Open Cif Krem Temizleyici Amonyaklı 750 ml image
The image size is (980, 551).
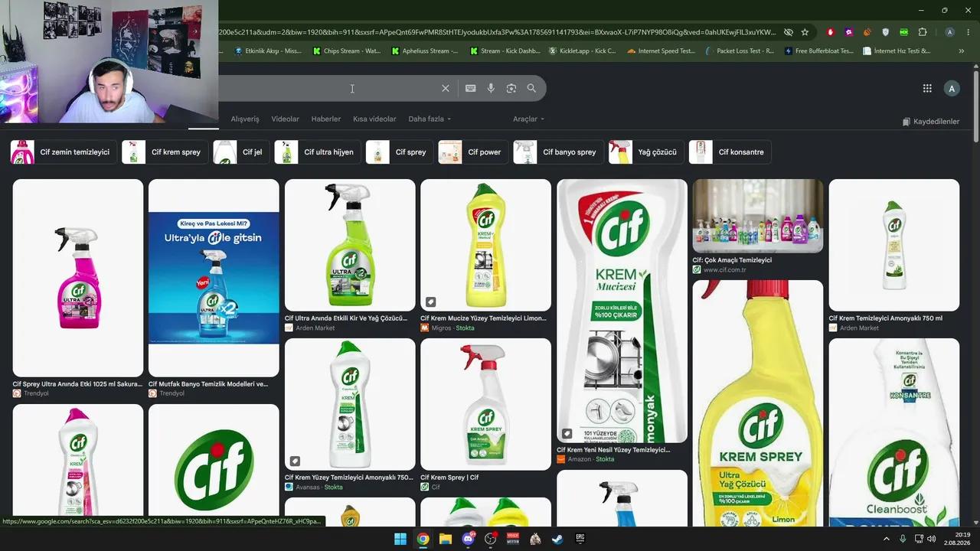[x=893, y=245]
